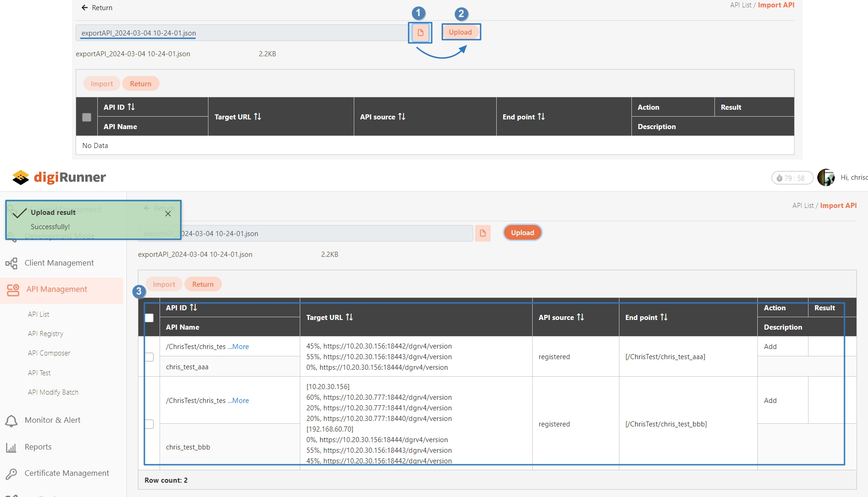Screen dimensions: 868x497
Task: Open the user avatar profile picture
Action: coord(825,177)
